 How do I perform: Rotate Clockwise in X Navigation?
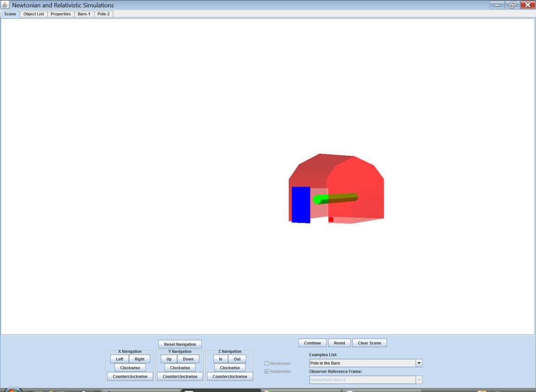(x=130, y=368)
